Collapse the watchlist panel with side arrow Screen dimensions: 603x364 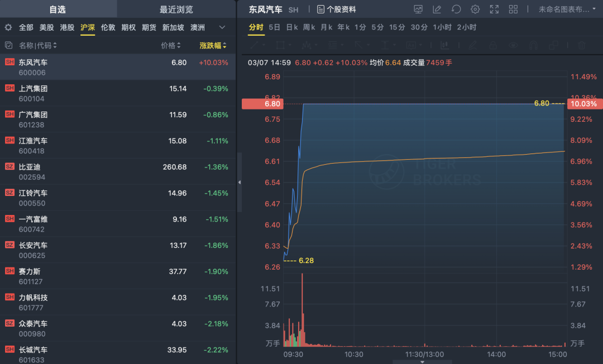click(x=239, y=182)
